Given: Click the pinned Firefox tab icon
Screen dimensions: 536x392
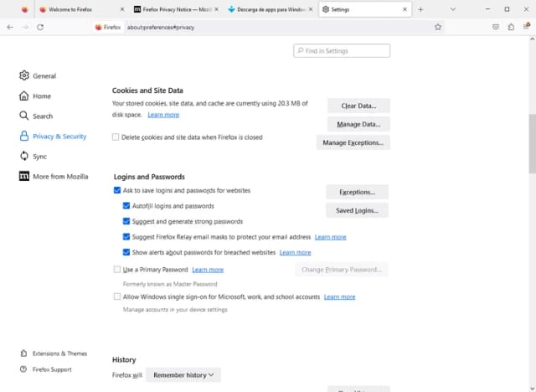Looking at the screenshot, I should pos(24,9).
